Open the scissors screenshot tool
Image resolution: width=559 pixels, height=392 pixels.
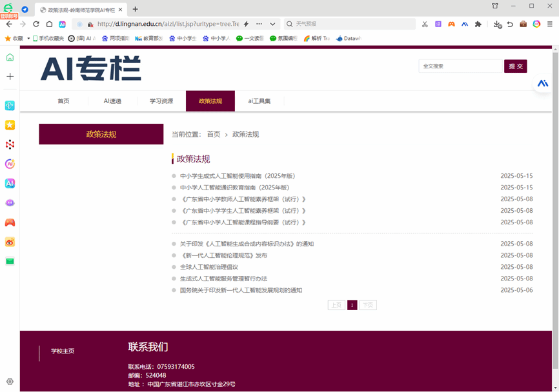tap(425, 24)
